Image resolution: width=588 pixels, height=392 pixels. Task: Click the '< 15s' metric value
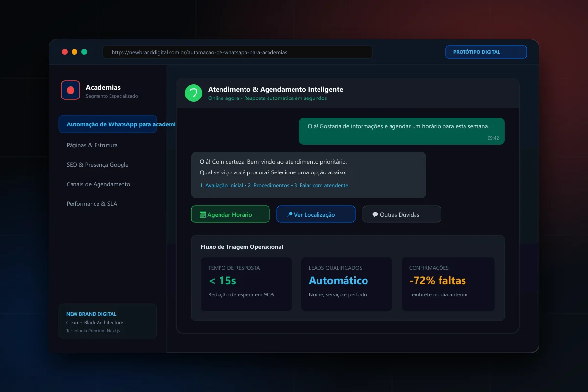click(x=222, y=281)
